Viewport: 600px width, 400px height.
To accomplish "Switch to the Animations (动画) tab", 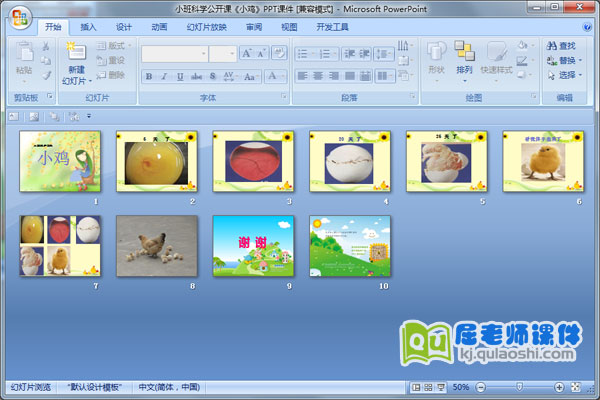I will tap(159, 27).
